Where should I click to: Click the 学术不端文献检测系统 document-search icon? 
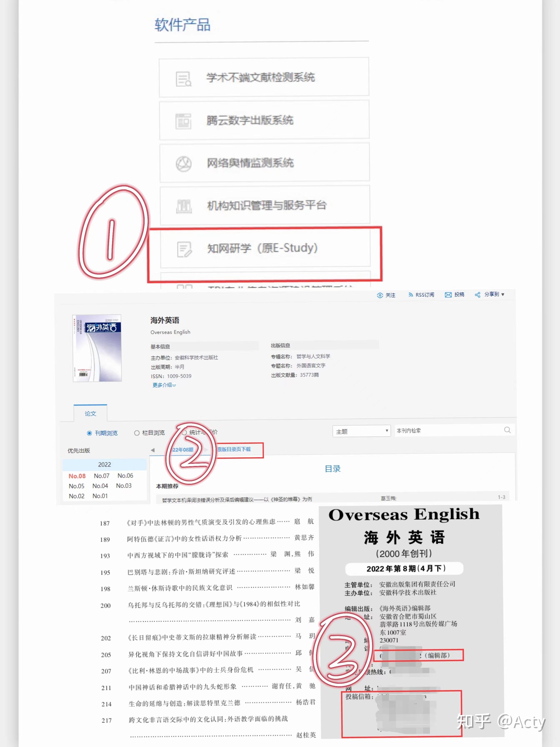184,79
